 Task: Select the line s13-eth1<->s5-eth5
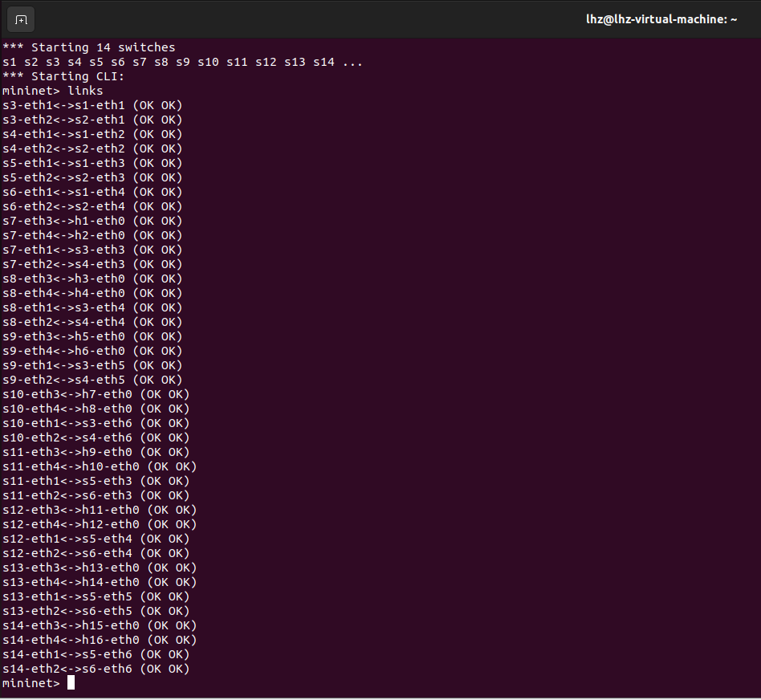pos(96,596)
